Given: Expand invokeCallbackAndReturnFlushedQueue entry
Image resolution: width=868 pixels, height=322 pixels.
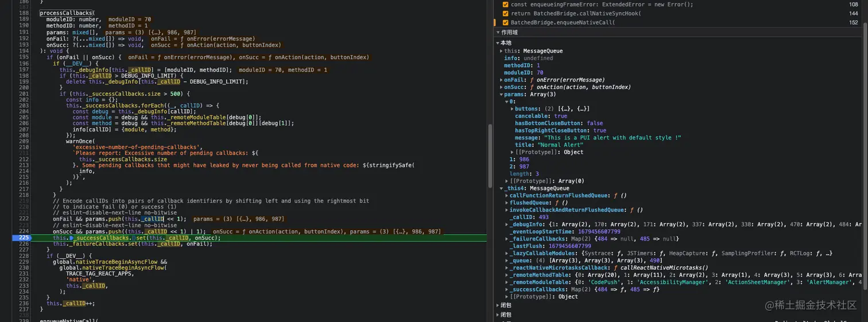Looking at the screenshot, I should pos(506,210).
